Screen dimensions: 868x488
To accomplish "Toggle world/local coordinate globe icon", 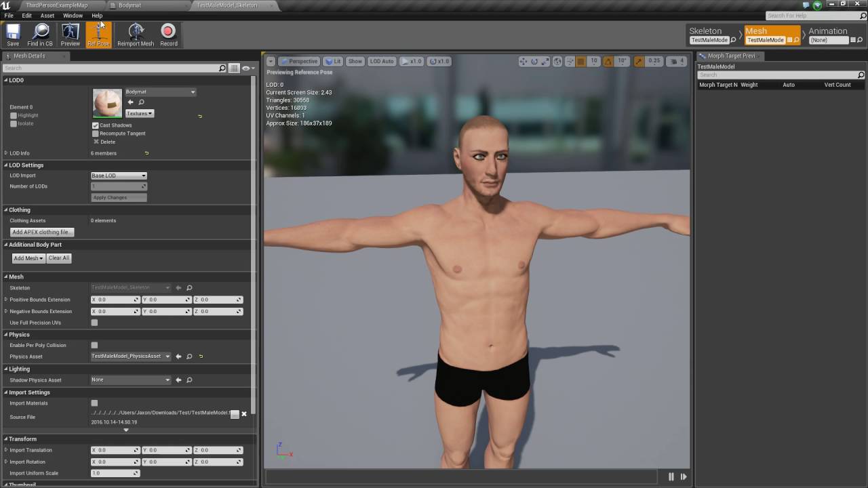I will [557, 61].
